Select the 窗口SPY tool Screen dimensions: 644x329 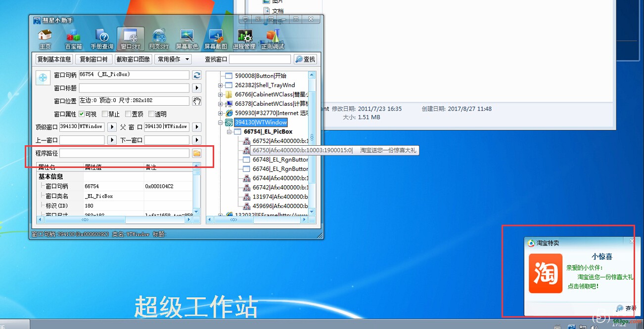tap(131, 39)
